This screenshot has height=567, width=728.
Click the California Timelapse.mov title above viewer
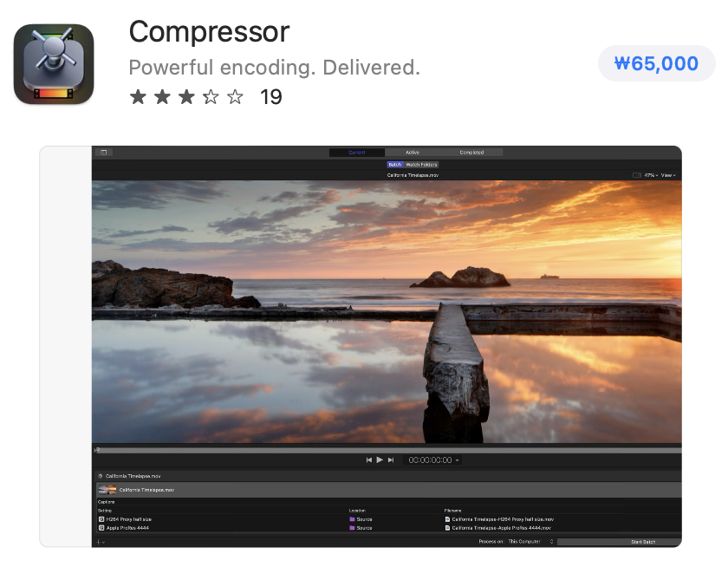(413, 175)
